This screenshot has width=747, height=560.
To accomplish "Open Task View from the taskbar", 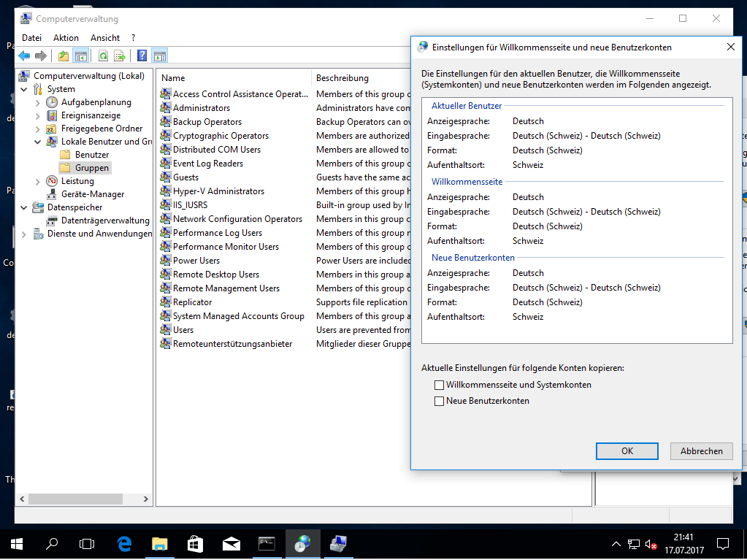I will (87, 544).
